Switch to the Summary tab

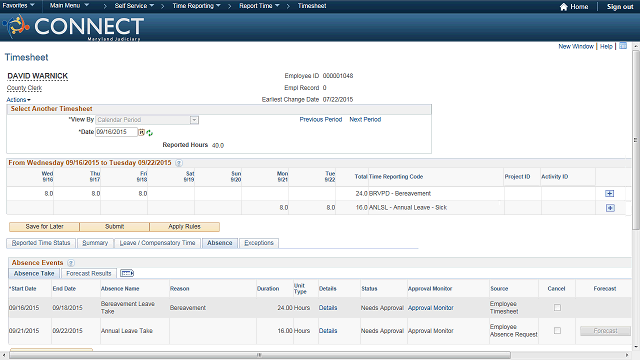(95, 243)
